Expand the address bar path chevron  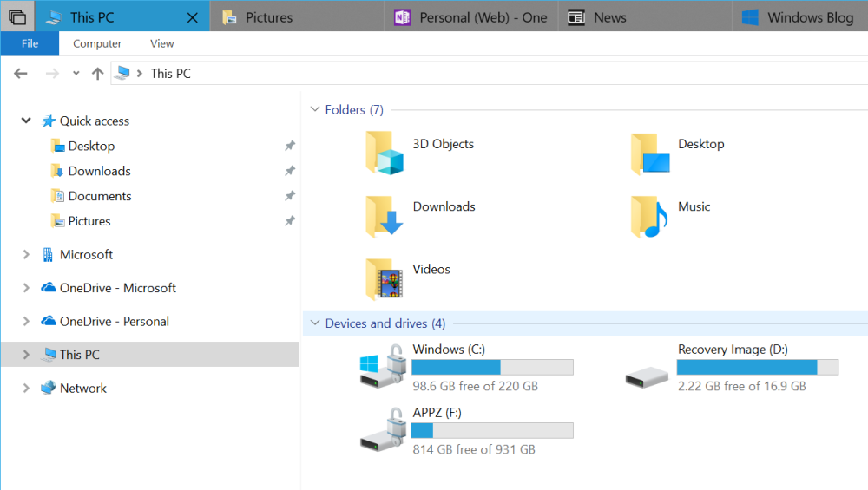(140, 74)
